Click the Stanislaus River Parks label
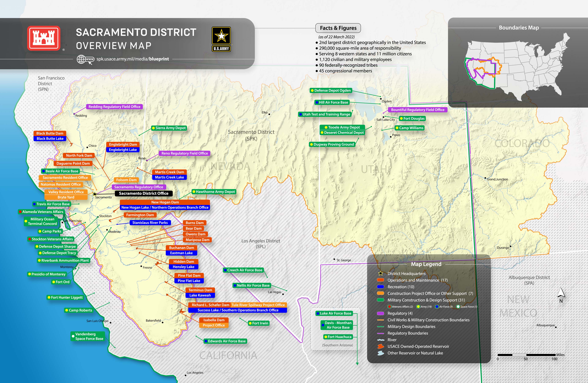The image size is (588, 383). (150, 223)
